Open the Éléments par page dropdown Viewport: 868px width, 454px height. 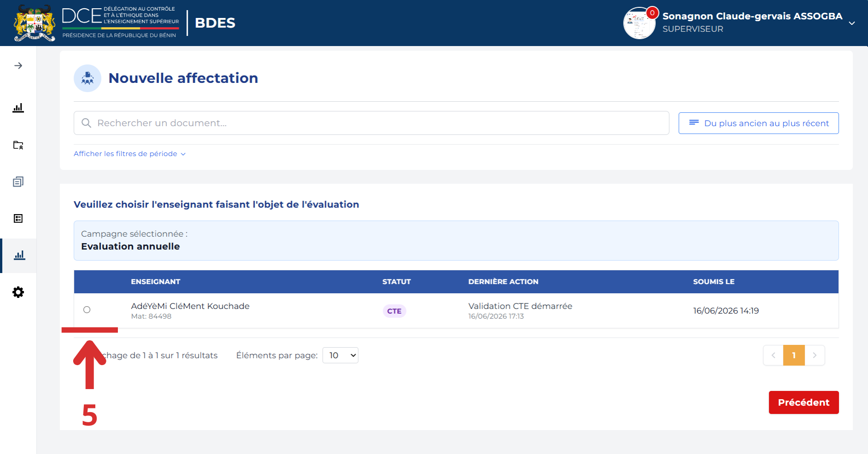pos(340,355)
